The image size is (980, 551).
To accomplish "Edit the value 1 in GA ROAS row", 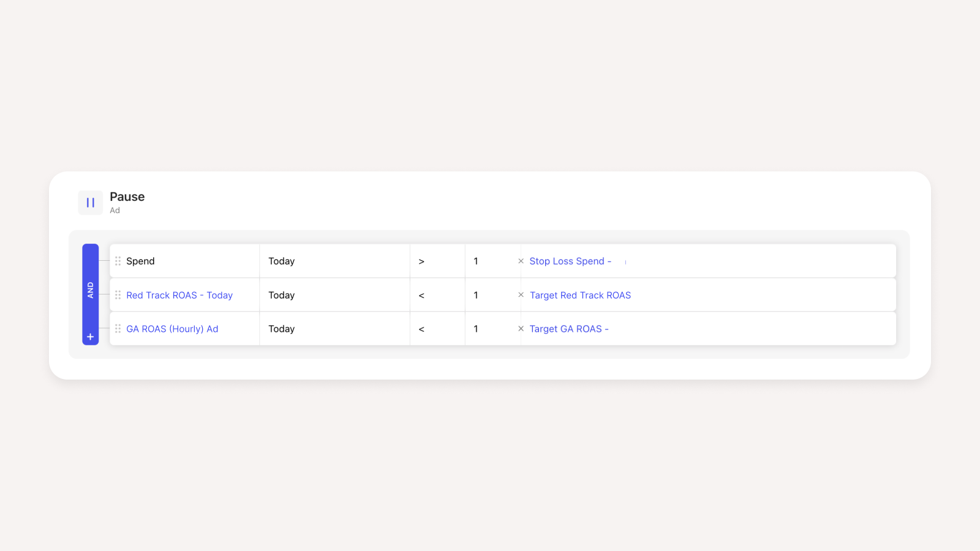I will [x=492, y=329].
